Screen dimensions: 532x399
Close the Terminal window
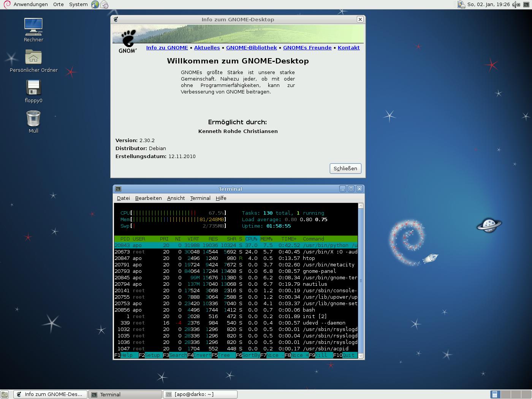point(359,189)
